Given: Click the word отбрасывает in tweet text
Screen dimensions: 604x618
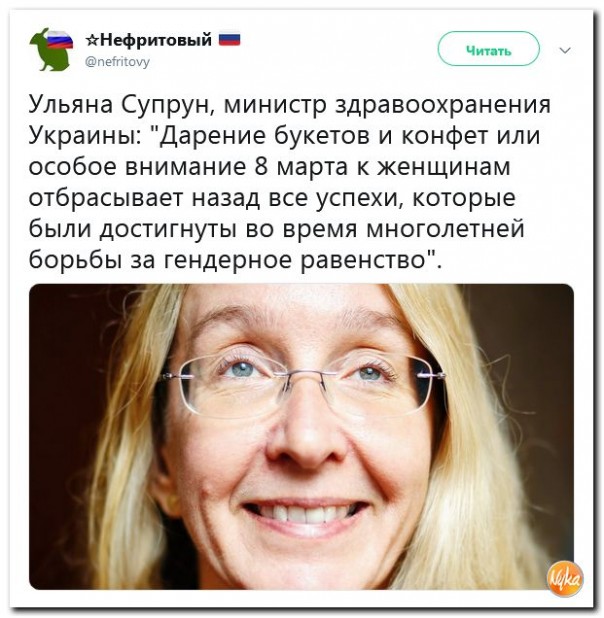Looking at the screenshot, I should pos(105,198).
